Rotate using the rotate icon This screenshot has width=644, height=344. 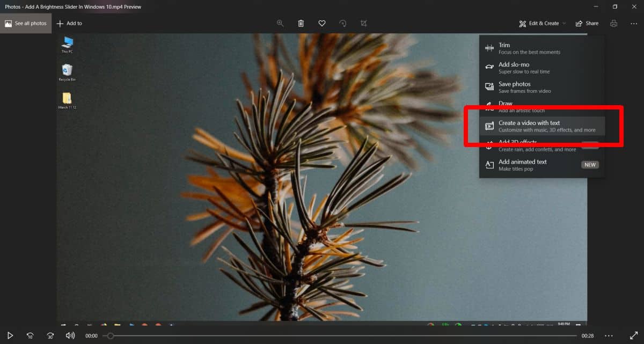(343, 24)
